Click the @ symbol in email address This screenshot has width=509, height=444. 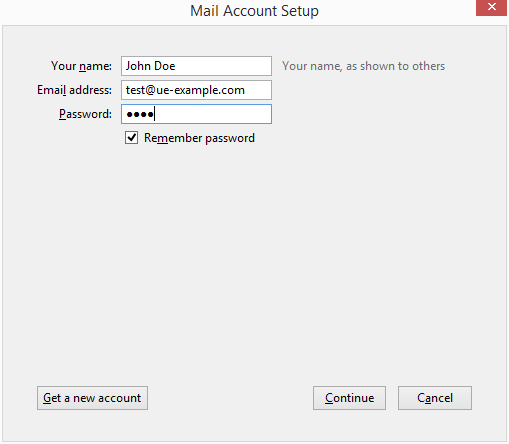(151, 90)
